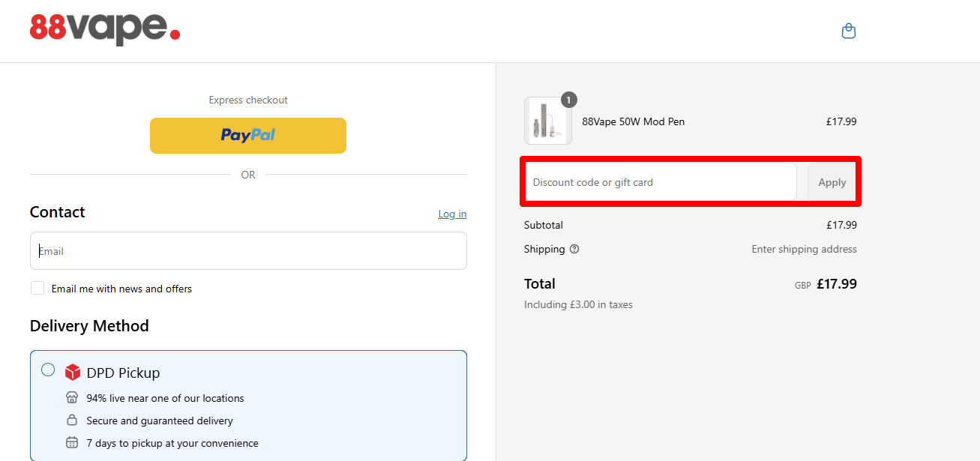Viewport: 980px width, 461px height.
Task: Click the Enter shipping address text
Action: pyautogui.click(x=805, y=249)
